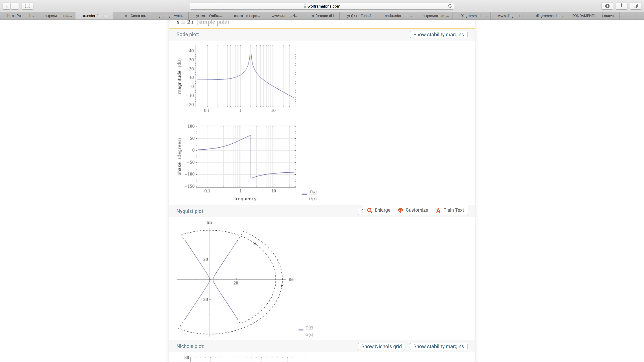Screen dimensions: 644x362
Task: Select the Plain Text option
Action: click(x=450, y=210)
